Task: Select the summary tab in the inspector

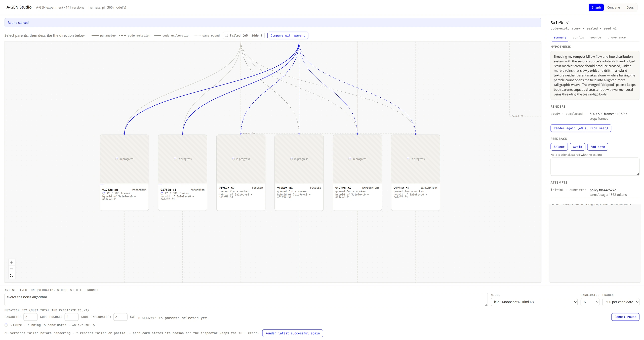Action: tap(560, 37)
